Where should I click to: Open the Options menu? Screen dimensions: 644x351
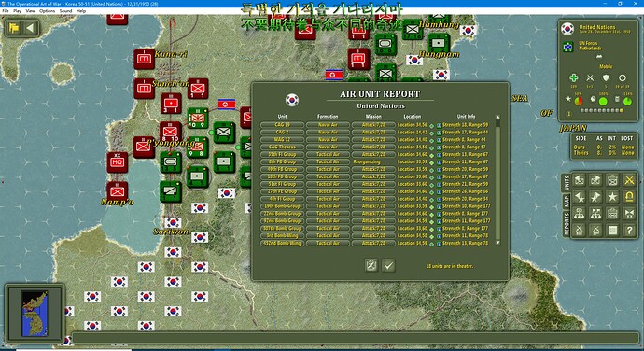[x=47, y=11]
